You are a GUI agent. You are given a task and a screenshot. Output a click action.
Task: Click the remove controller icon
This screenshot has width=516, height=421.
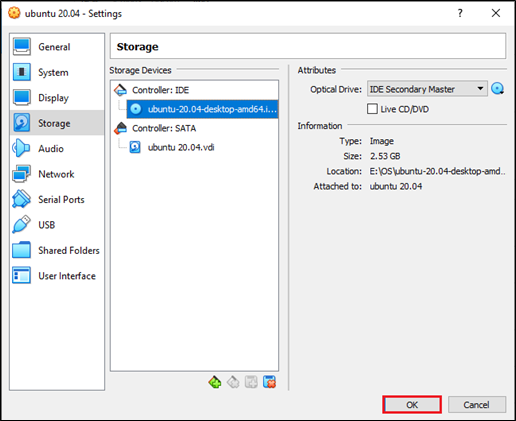click(233, 382)
